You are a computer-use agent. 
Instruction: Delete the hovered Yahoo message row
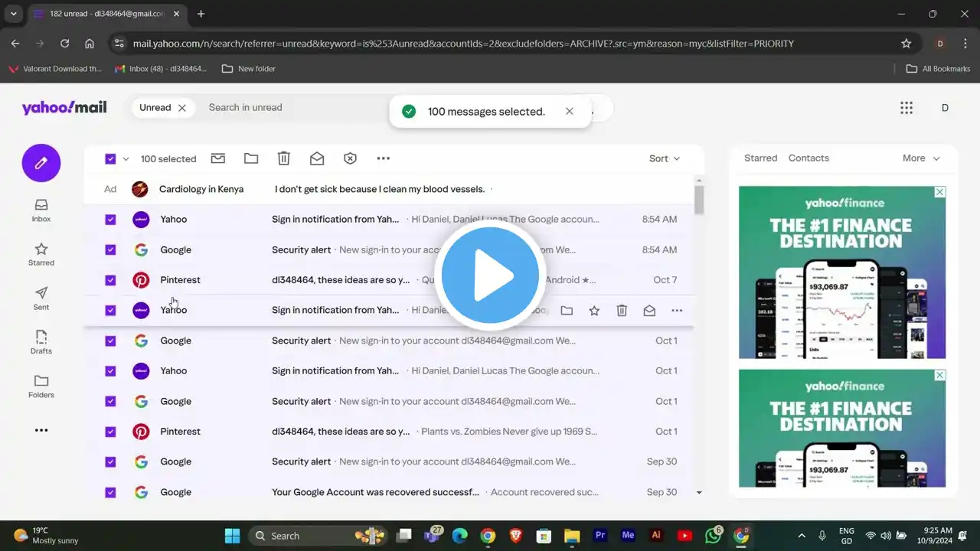pyautogui.click(x=622, y=311)
